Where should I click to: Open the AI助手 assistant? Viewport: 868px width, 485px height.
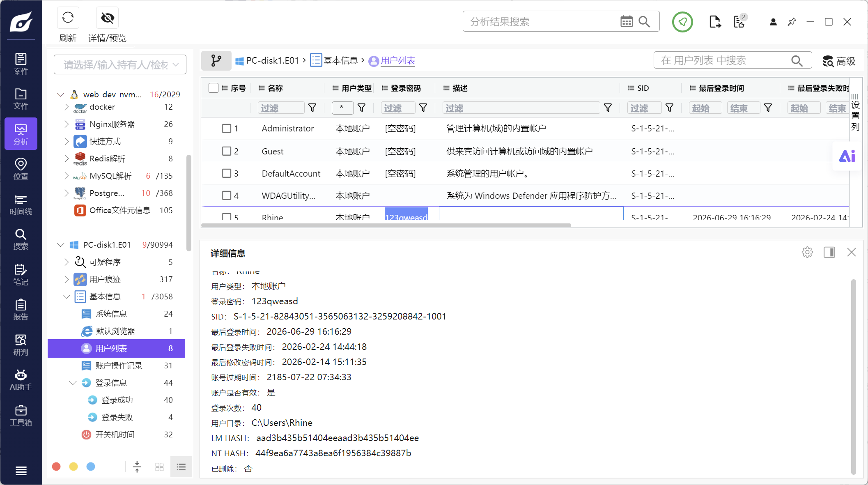21,379
